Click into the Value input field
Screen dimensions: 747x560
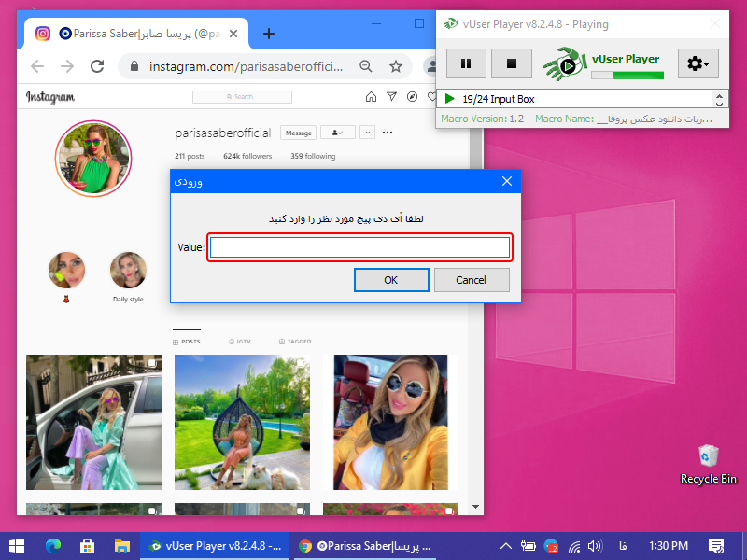click(359, 247)
